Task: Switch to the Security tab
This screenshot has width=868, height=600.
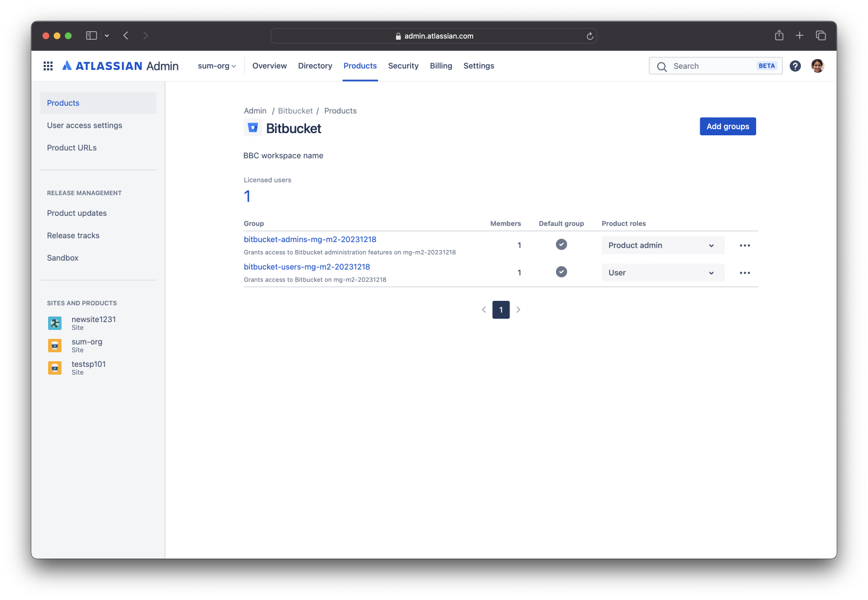Action: coord(403,65)
